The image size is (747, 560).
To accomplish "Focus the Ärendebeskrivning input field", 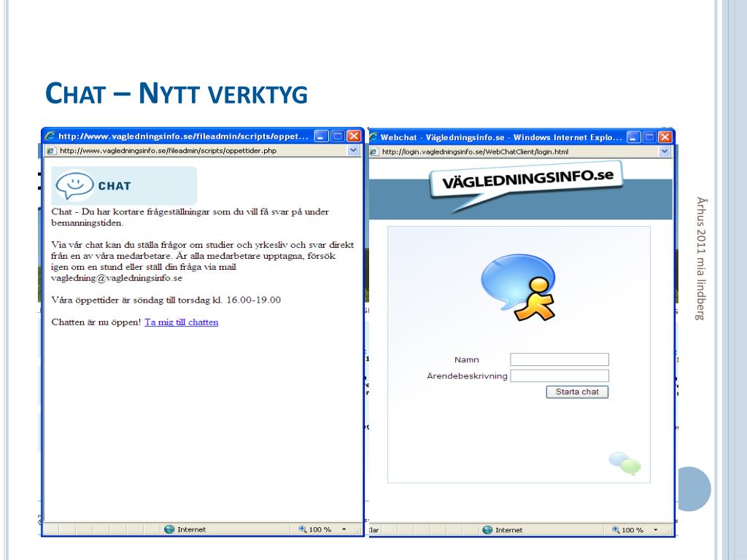I will [x=560, y=376].
